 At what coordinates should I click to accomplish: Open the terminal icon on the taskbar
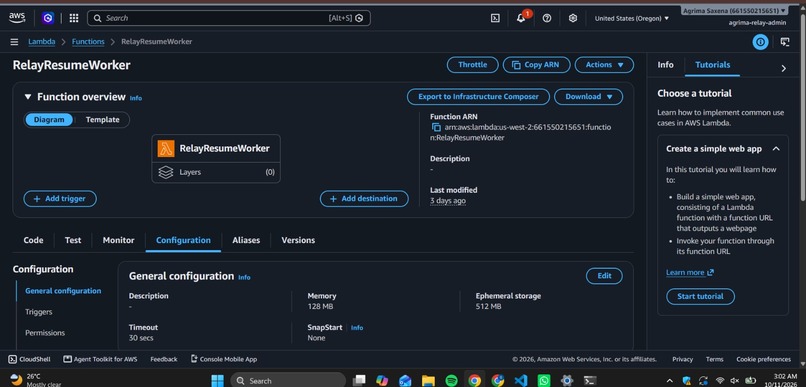pos(590,381)
